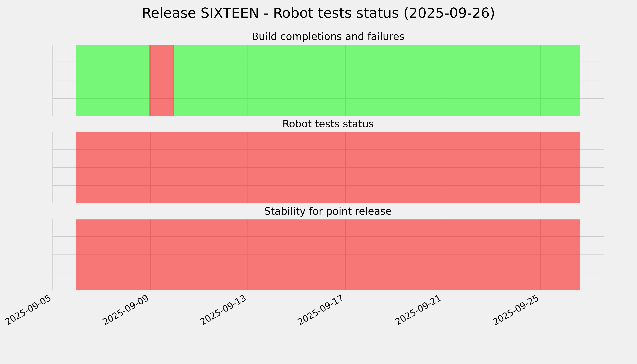The height and width of the screenshot is (364, 637).
Task: Select the 'Build completions and failures' subplot title
Action: tap(328, 37)
